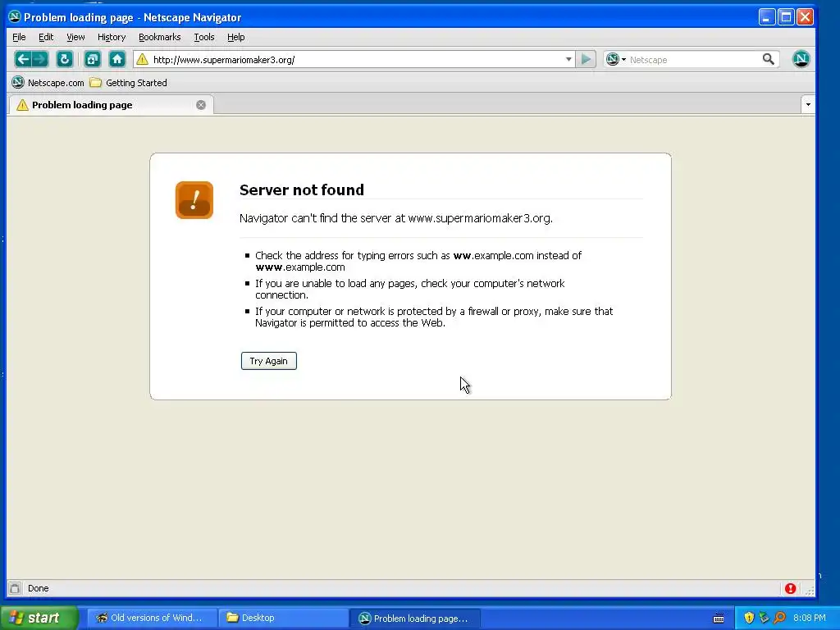This screenshot has height=630, width=840.
Task: Open the Netscape.com bookmark
Action: [x=48, y=83]
